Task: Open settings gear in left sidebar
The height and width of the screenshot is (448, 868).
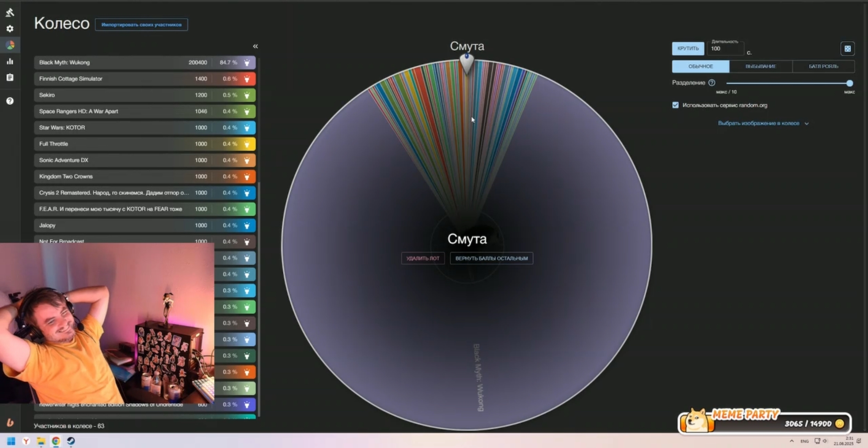Action: pyautogui.click(x=10, y=29)
